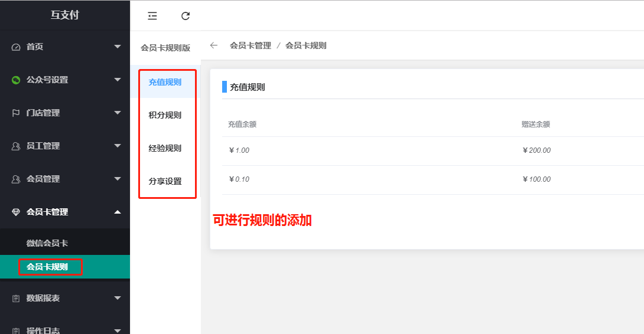Collapse the sidebar with the menu-fold icon
The height and width of the screenshot is (334, 644).
(152, 16)
